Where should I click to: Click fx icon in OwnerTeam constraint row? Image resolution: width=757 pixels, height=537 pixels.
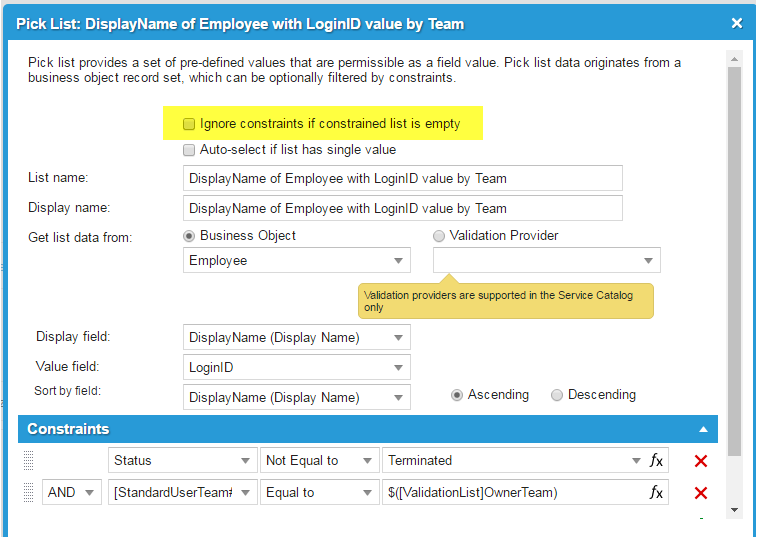tap(656, 493)
